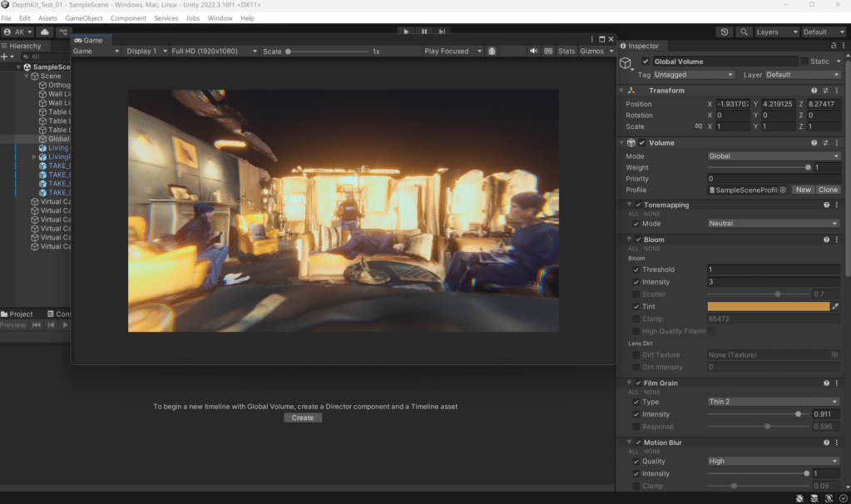
Task: Open the Unity cloud services icon
Action: (45, 32)
